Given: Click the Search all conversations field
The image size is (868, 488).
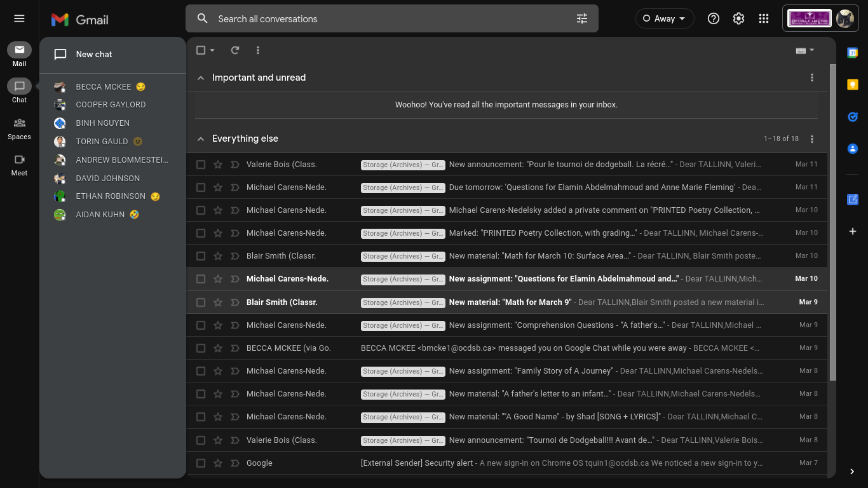Looking at the screenshot, I should (381, 18).
